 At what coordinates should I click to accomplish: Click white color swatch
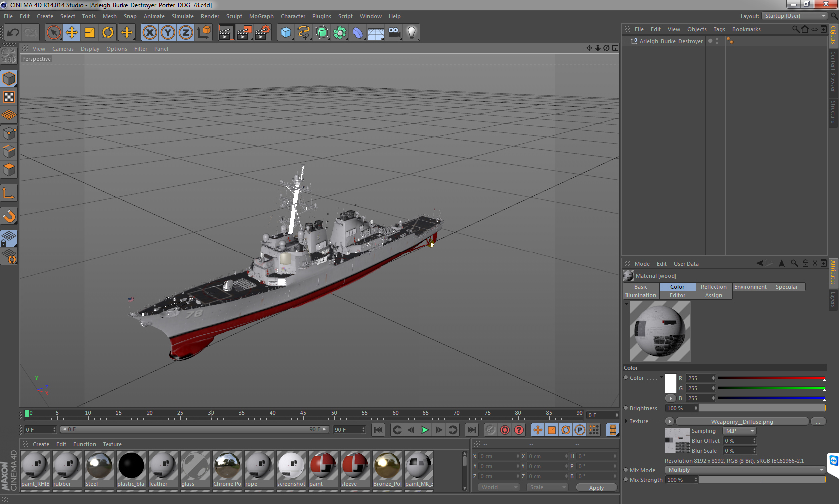(x=671, y=383)
